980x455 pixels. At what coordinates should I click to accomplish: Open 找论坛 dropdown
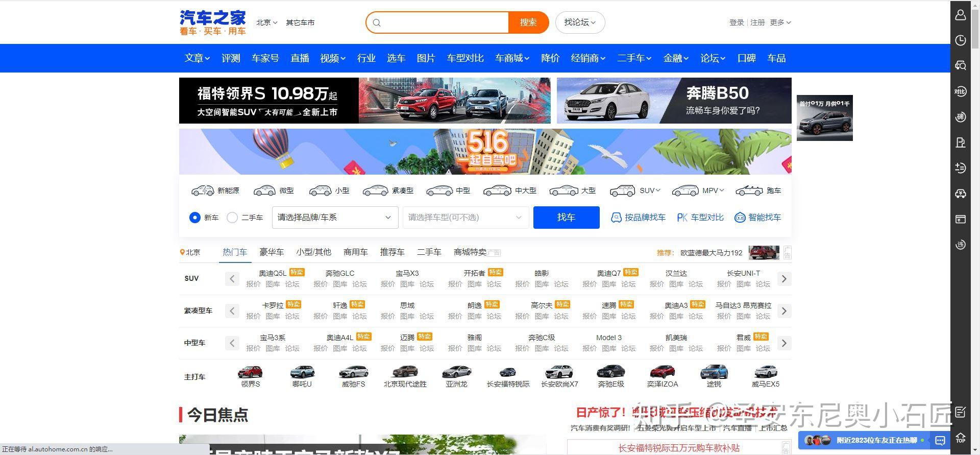[x=580, y=22]
